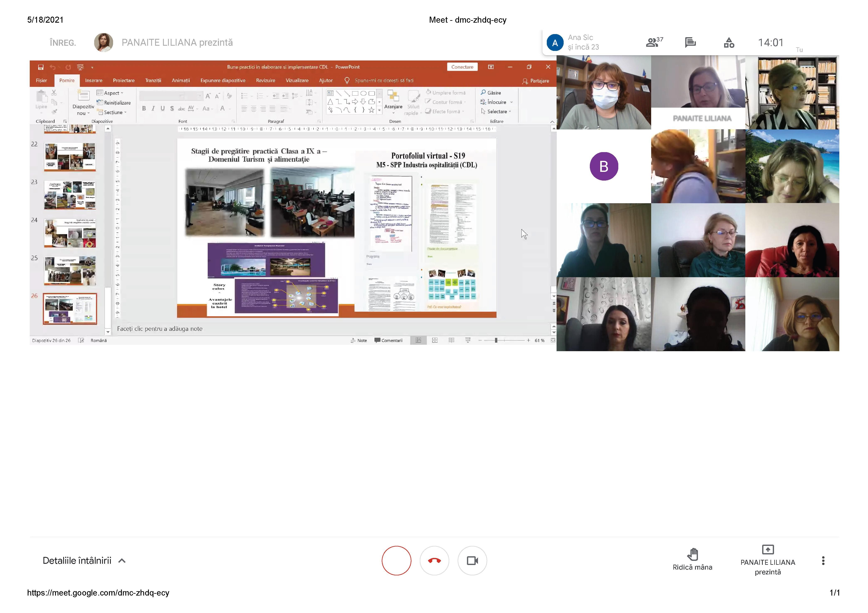Toggle Comentarii pane in status bar
868x613 pixels.
388,341
